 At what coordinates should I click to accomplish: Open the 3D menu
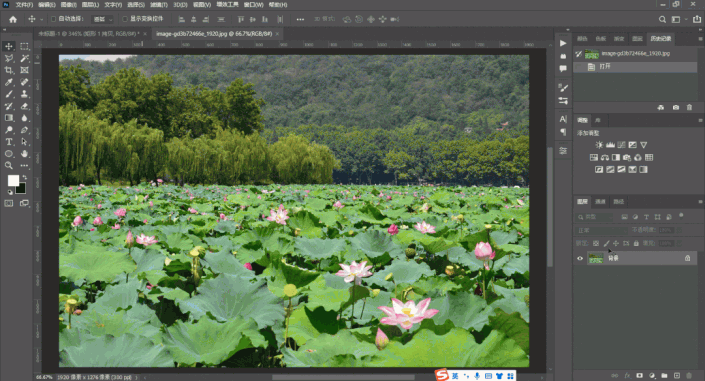[x=180, y=4]
